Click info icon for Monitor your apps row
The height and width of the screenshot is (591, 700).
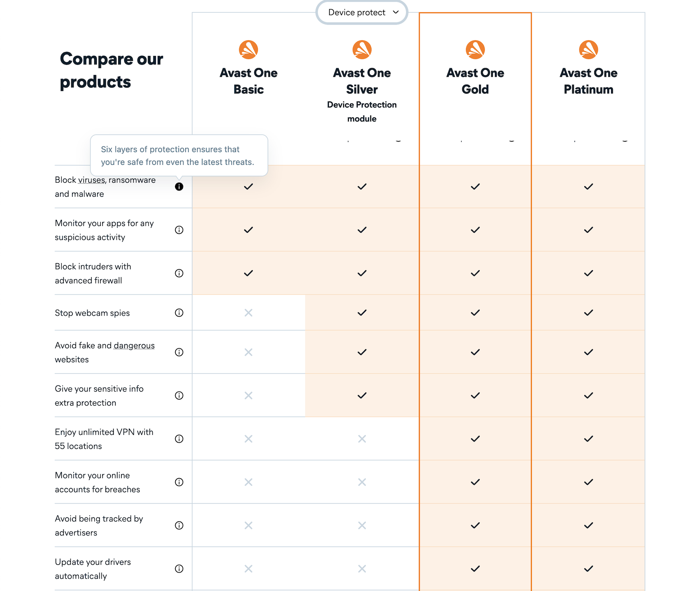coord(179,230)
